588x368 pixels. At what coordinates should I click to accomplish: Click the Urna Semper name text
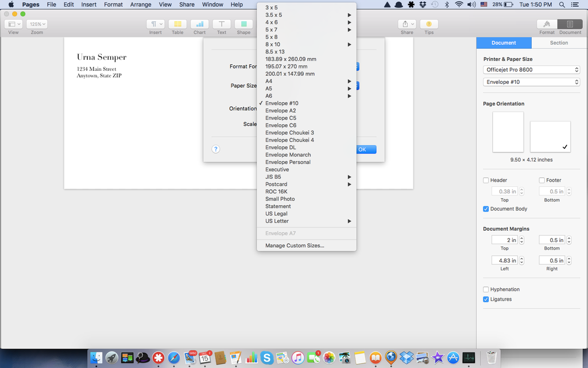pyautogui.click(x=102, y=57)
